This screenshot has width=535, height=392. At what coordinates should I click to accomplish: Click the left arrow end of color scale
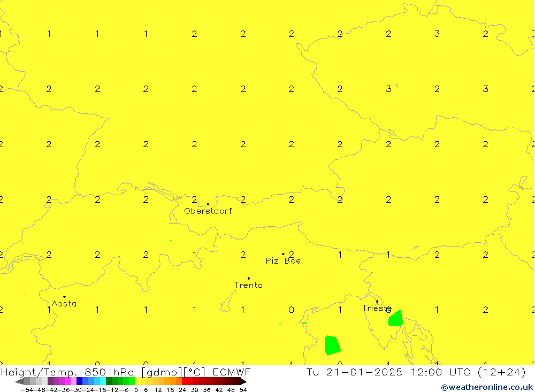coord(19,381)
